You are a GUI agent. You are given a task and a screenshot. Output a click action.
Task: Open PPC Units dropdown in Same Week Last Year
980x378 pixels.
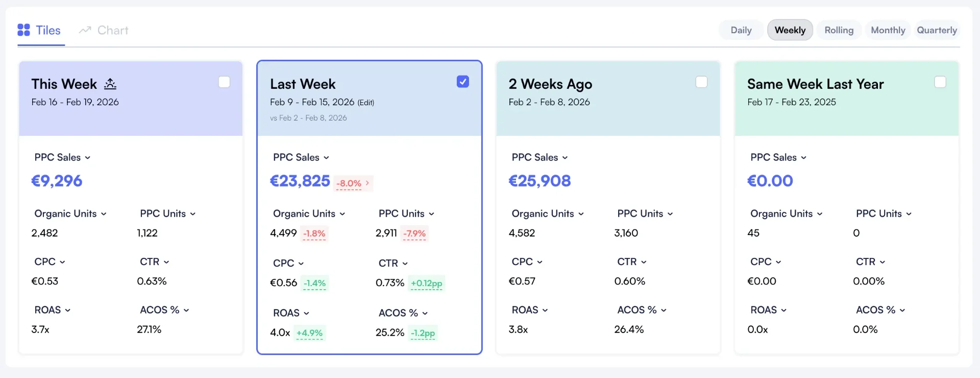(884, 214)
